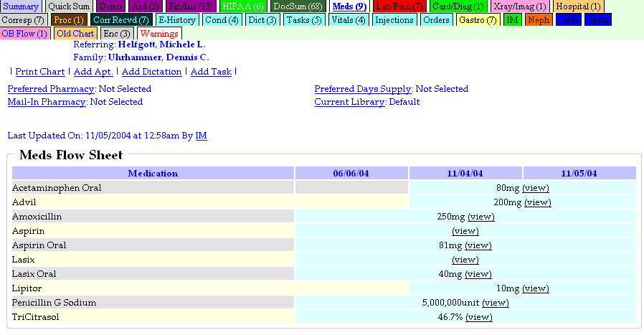Select referring name Helfgott, Michele L.
The width and height of the screenshot is (644, 335).
pyautogui.click(x=161, y=44)
